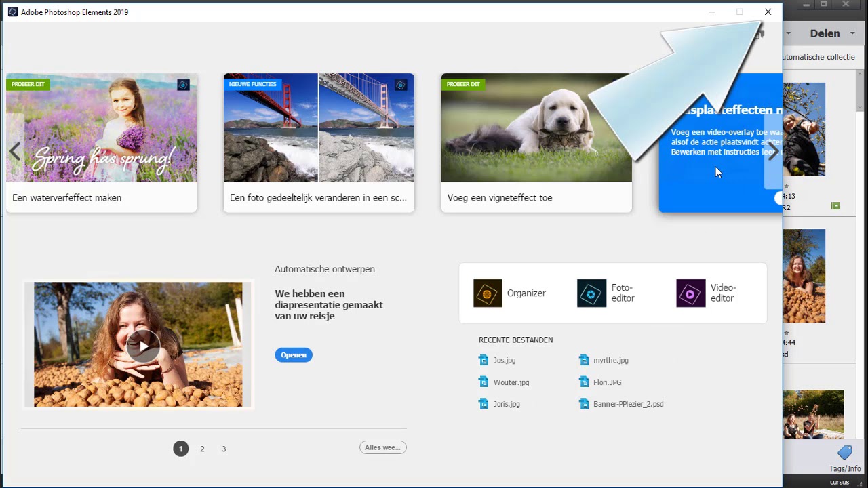Select the tree-climbing photo in Organizer
The image size is (868, 488).
coord(804,129)
